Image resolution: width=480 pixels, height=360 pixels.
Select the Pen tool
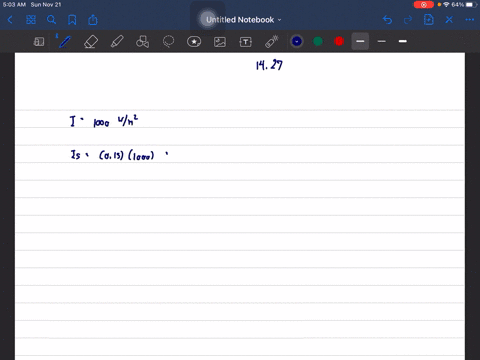tap(64, 42)
